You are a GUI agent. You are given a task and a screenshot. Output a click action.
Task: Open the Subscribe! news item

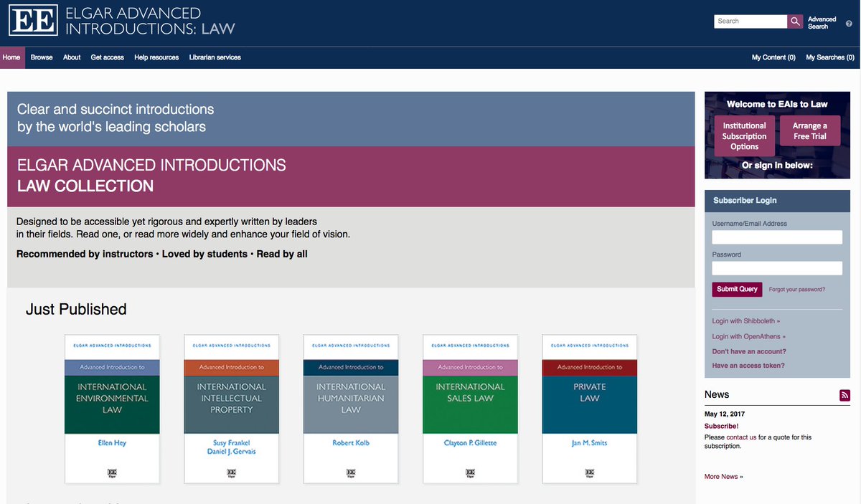[721, 426]
